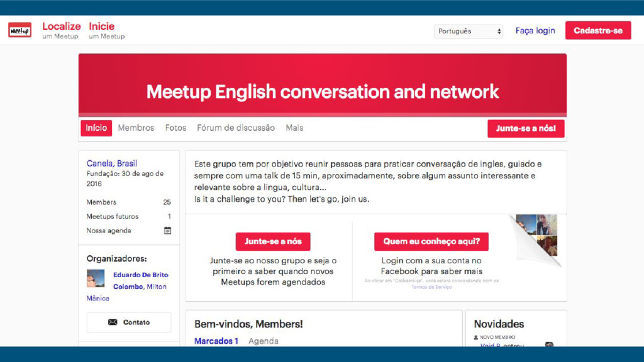The height and width of the screenshot is (362, 644).
Task: Open the Canela, Brasil location link
Action: (x=112, y=163)
